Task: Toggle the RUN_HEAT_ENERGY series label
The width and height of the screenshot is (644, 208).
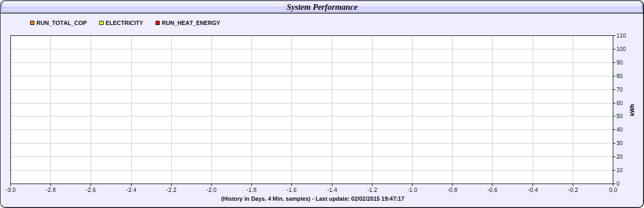Action: coord(191,23)
